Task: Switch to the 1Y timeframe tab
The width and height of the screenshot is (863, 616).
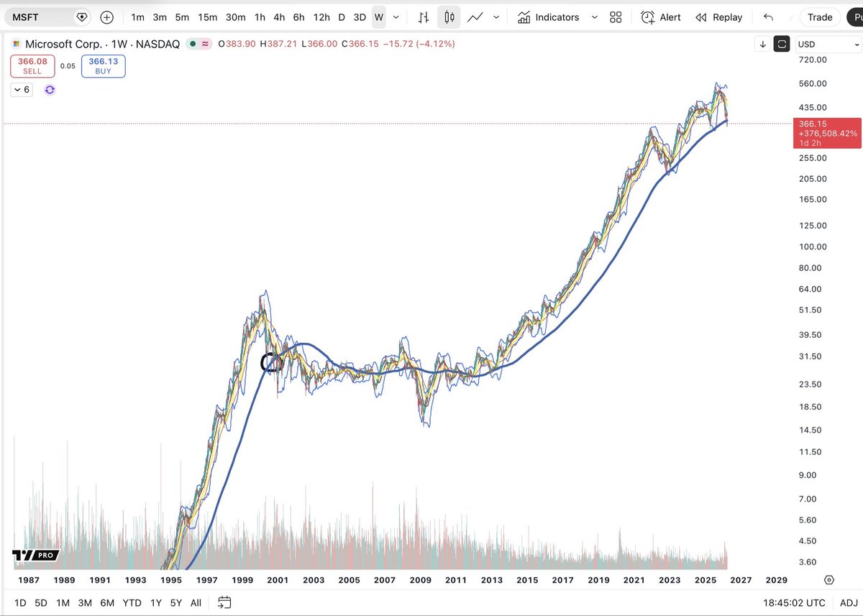Action: (x=155, y=602)
